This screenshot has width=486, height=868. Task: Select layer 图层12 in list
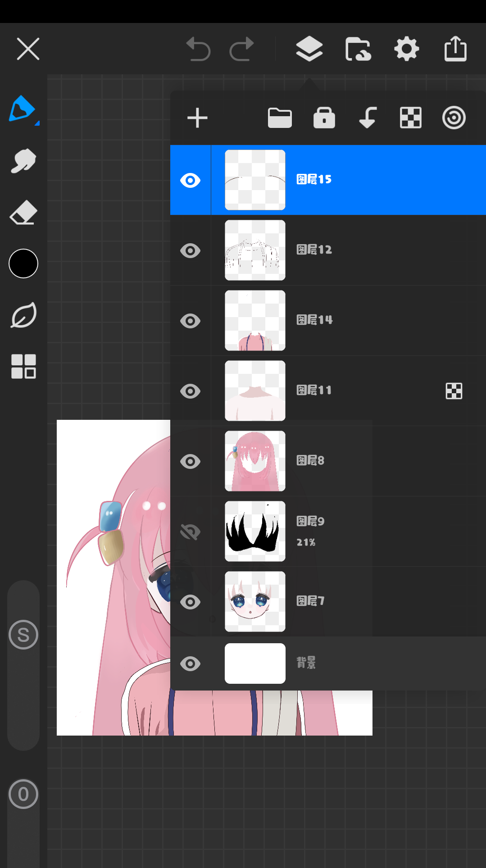click(x=360, y=250)
